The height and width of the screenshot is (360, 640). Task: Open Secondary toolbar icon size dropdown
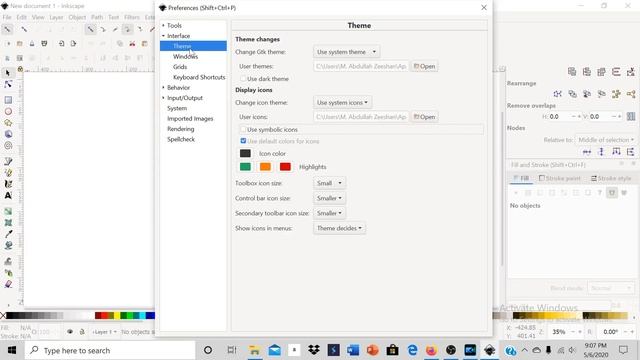[329, 213]
